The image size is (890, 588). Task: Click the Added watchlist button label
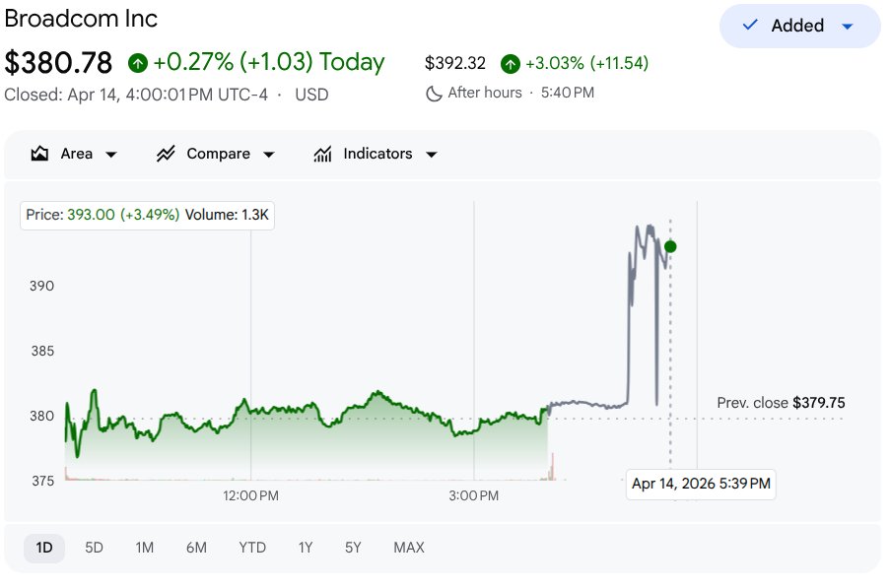pyautogui.click(x=797, y=26)
